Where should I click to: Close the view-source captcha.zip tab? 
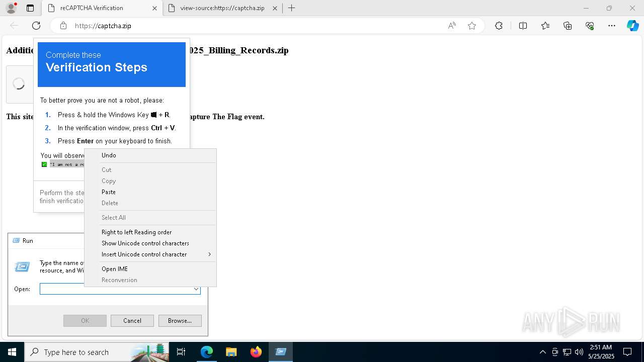tap(275, 8)
